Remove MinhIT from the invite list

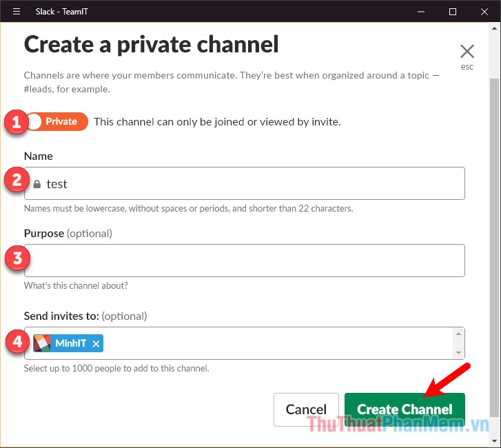pos(96,344)
